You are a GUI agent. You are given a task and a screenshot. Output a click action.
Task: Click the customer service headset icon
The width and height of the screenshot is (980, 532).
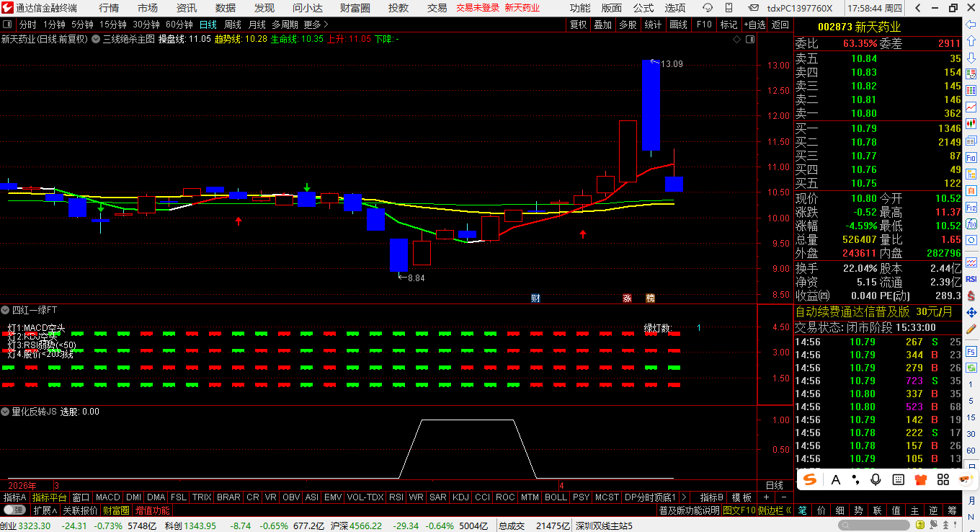tap(708, 8)
